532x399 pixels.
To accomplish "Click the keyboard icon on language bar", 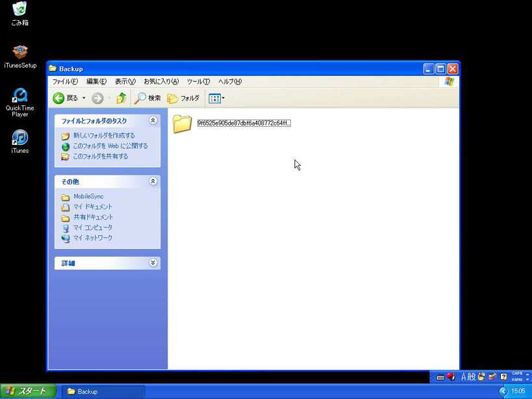I will pos(440,377).
